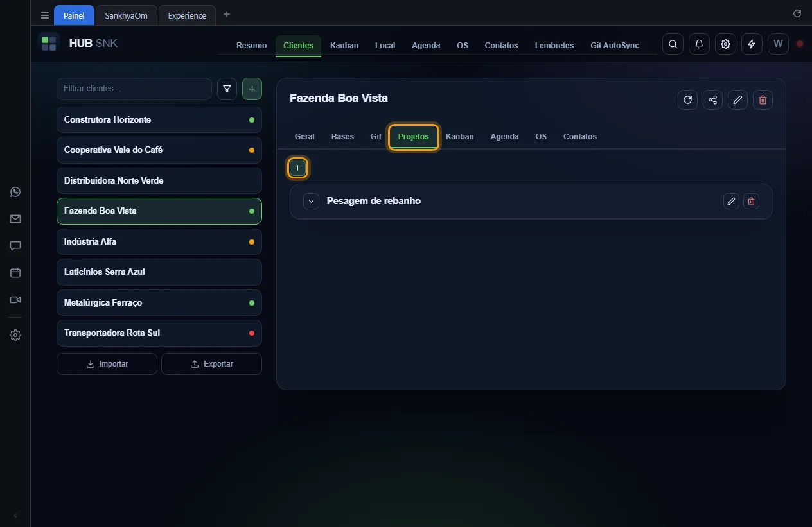Open the W user avatar button
The width and height of the screenshot is (812, 527).
(778, 44)
